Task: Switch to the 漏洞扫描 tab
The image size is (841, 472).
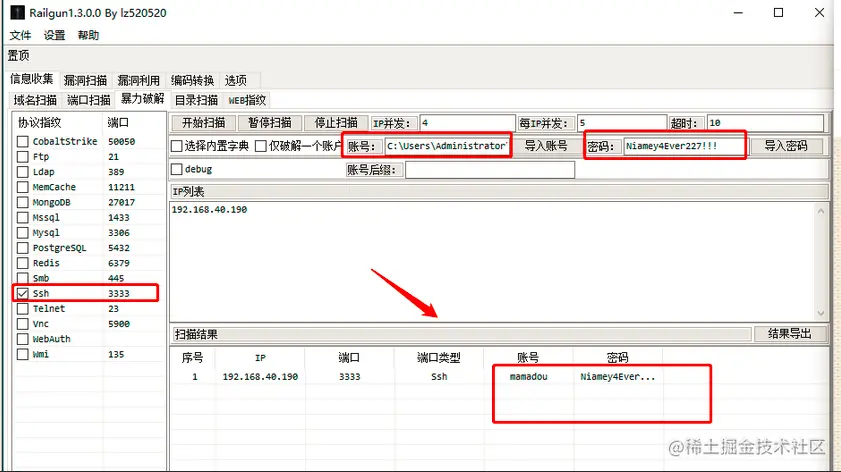Action: click(85, 80)
